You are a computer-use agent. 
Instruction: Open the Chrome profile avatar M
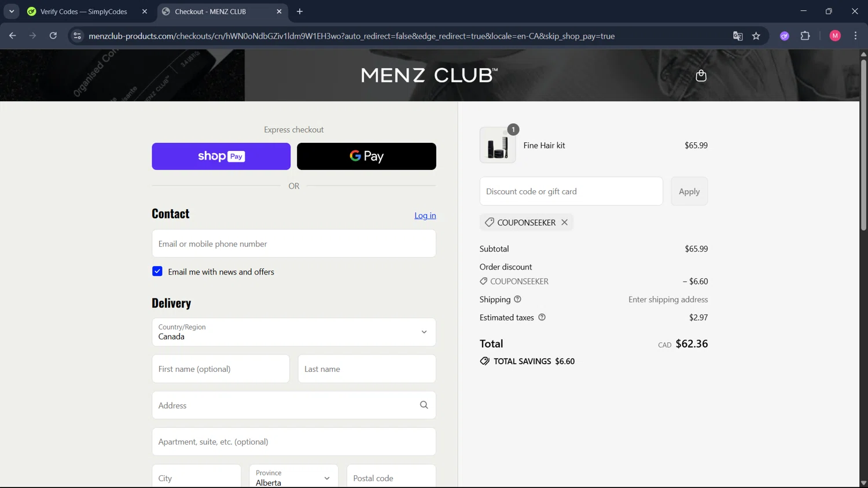click(x=834, y=36)
